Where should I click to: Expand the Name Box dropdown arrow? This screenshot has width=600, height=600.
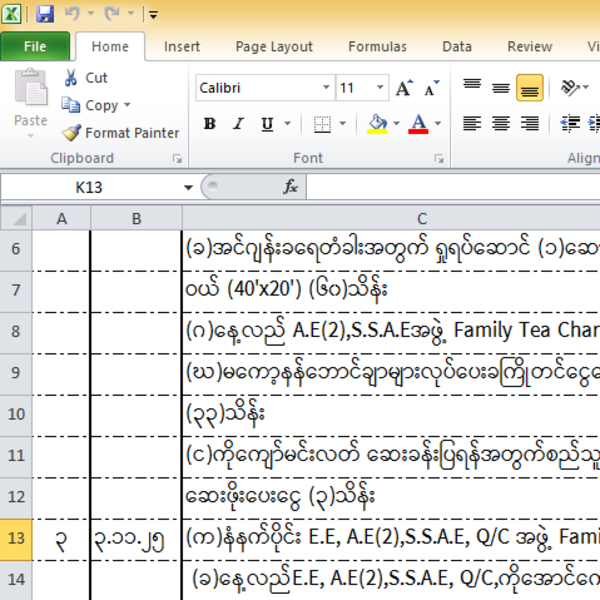point(188,187)
